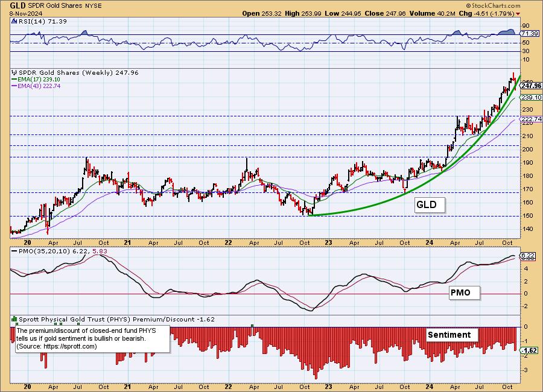Click the red down arrow beside change
Viewport: 543px width, 392px height.
[x=518, y=14]
